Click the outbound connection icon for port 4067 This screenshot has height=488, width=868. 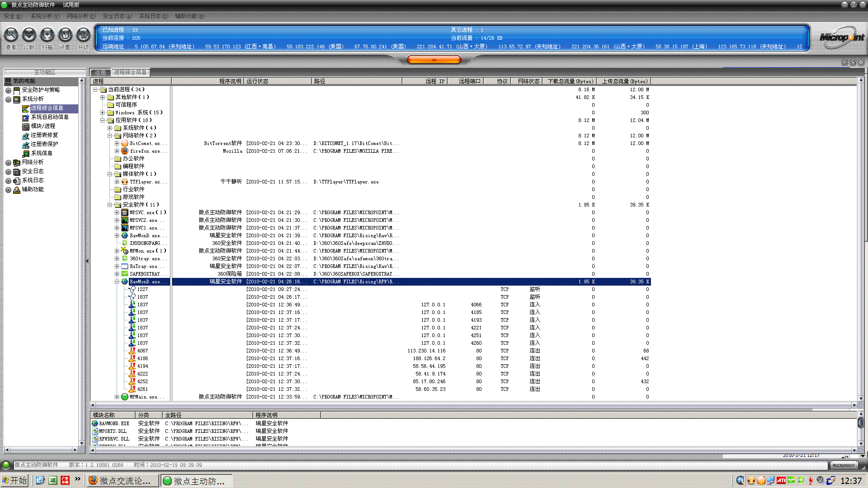(132, 351)
